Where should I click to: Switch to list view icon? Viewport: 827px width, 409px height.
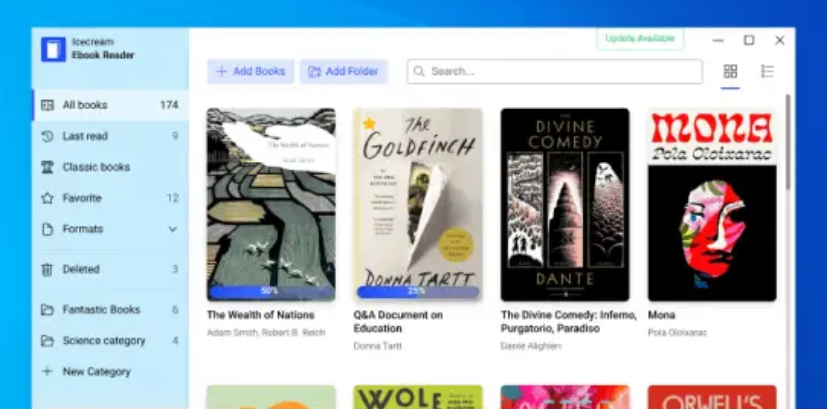(x=767, y=71)
